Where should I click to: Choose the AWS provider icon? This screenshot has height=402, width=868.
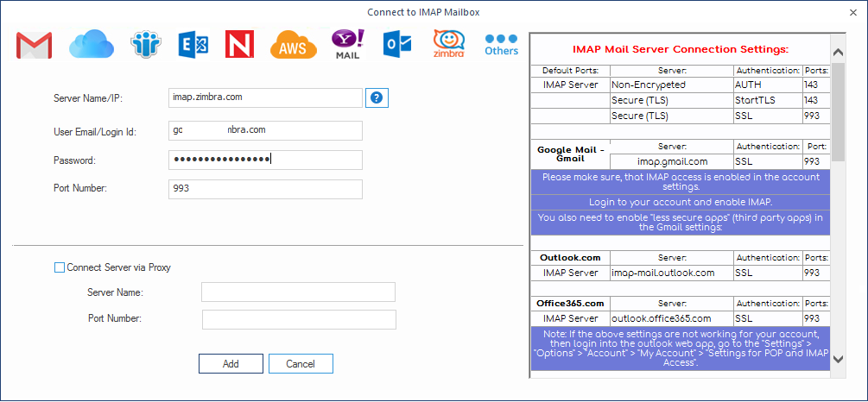tap(292, 44)
